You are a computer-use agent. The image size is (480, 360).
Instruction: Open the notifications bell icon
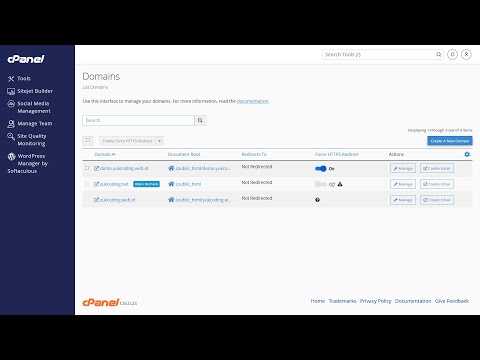[452, 54]
